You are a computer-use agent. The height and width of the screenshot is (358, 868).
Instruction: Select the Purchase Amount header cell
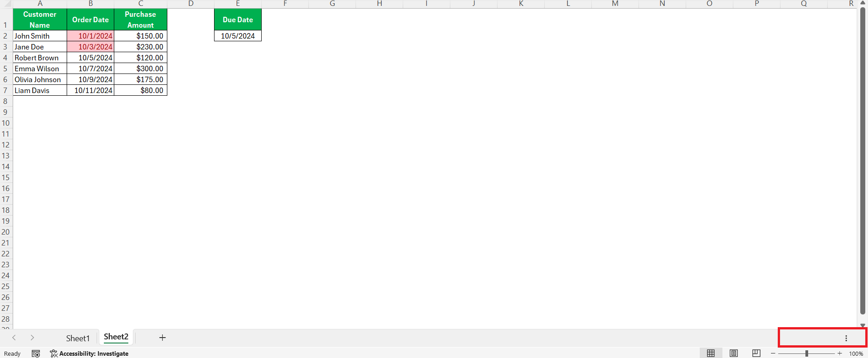click(141, 20)
